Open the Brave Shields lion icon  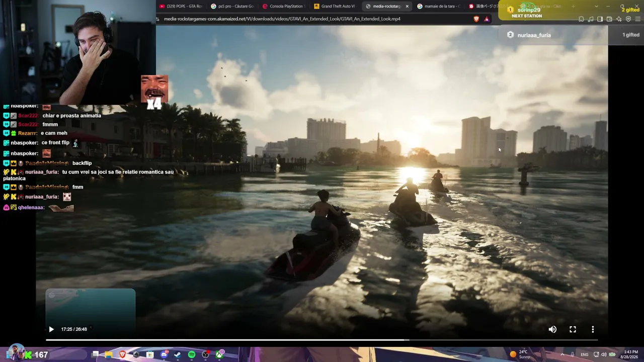point(476,19)
